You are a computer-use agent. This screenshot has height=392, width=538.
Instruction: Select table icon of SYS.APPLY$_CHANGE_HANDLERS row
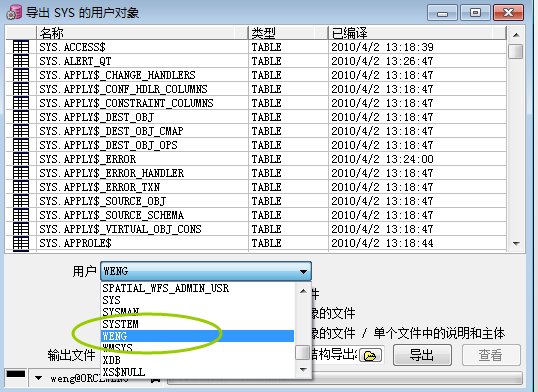tap(21, 75)
